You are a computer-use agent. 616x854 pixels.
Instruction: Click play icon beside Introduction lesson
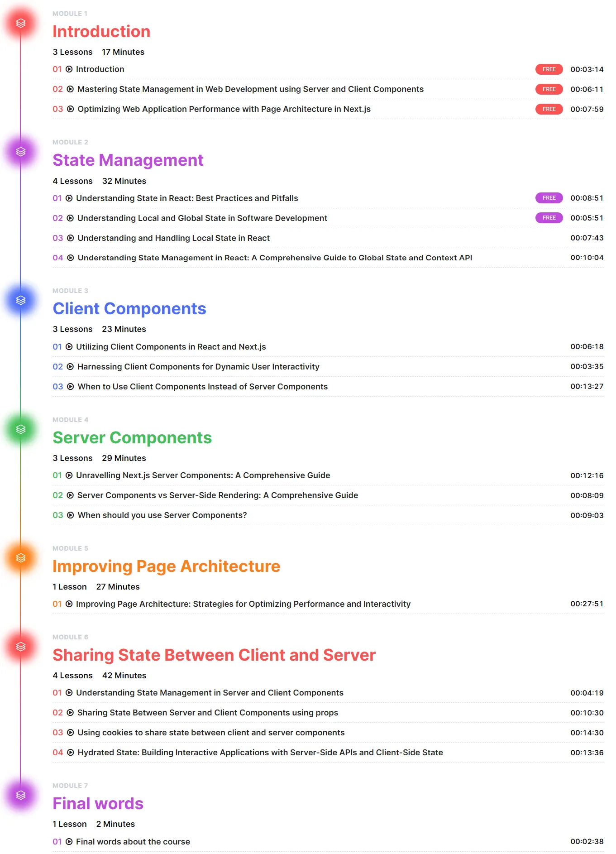69,69
